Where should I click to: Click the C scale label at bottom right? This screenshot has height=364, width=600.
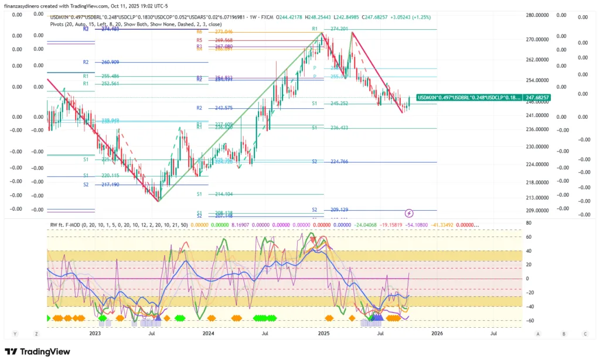click(x=585, y=334)
